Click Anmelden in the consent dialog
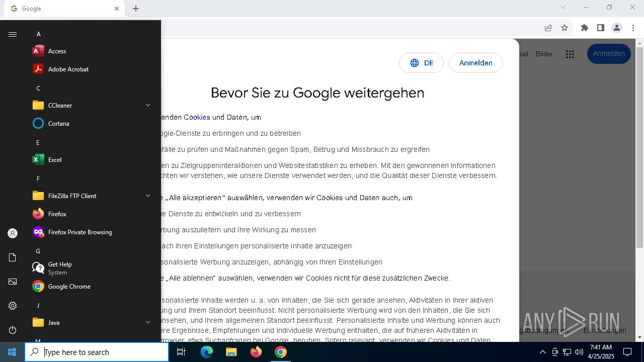 click(x=475, y=63)
